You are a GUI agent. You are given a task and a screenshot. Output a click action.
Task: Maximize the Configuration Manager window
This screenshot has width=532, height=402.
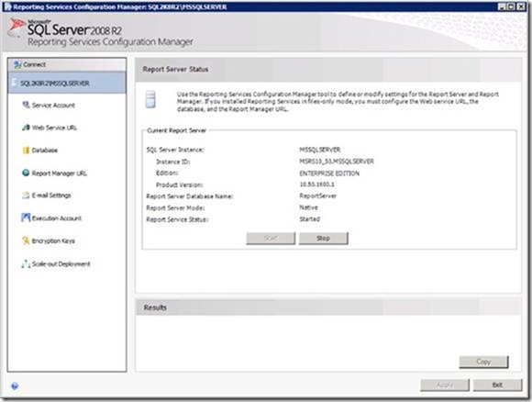pyautogui.click(x=511, y=6)
